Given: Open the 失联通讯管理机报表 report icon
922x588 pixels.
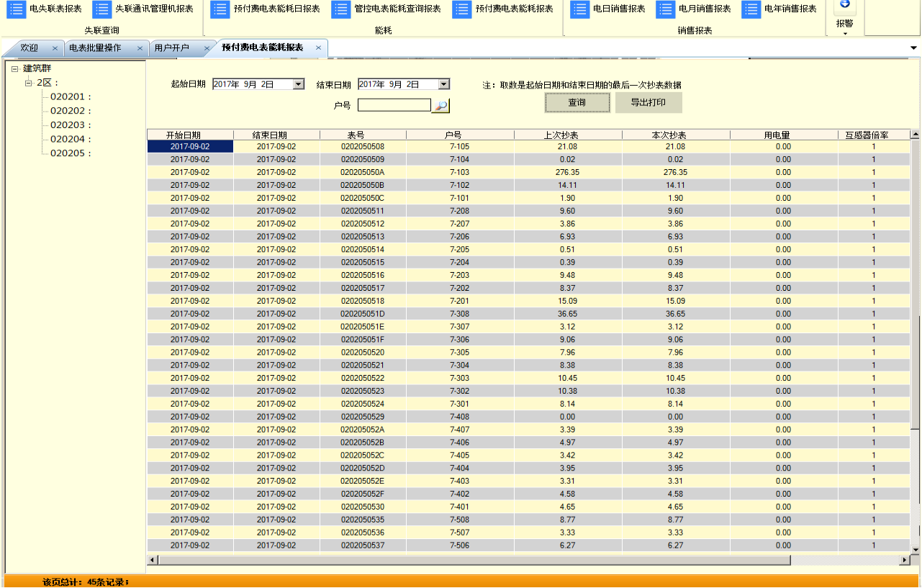Looking at the screenshot, I should pyautogui.click(x=101, y=9).
